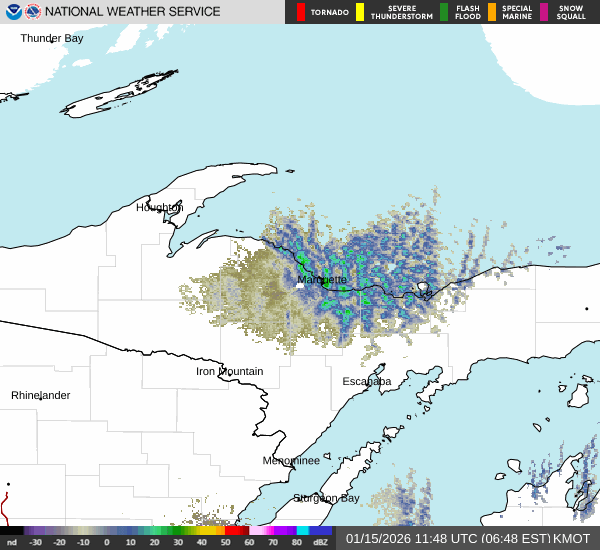Click the Rhinelander city label
The width and height of the screenshot is (600, 550).
click(41, 396)
